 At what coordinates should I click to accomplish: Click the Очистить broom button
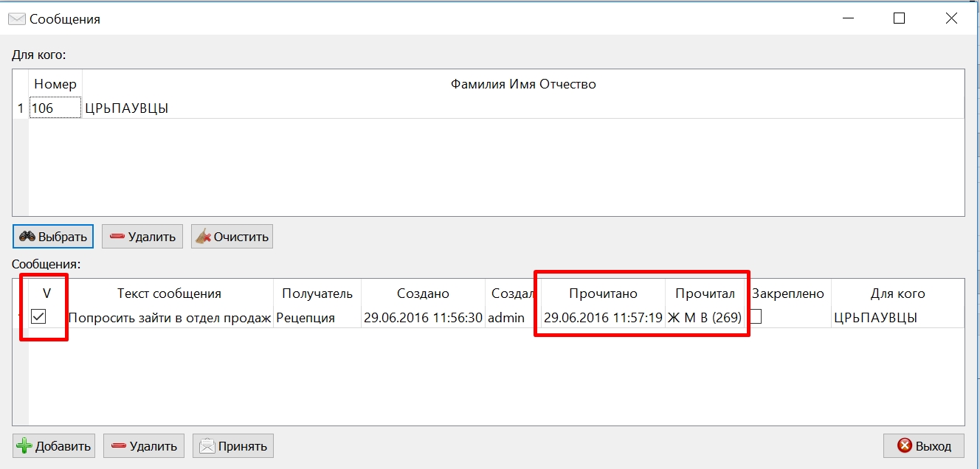pyautogui.click(x=232, y=237)
